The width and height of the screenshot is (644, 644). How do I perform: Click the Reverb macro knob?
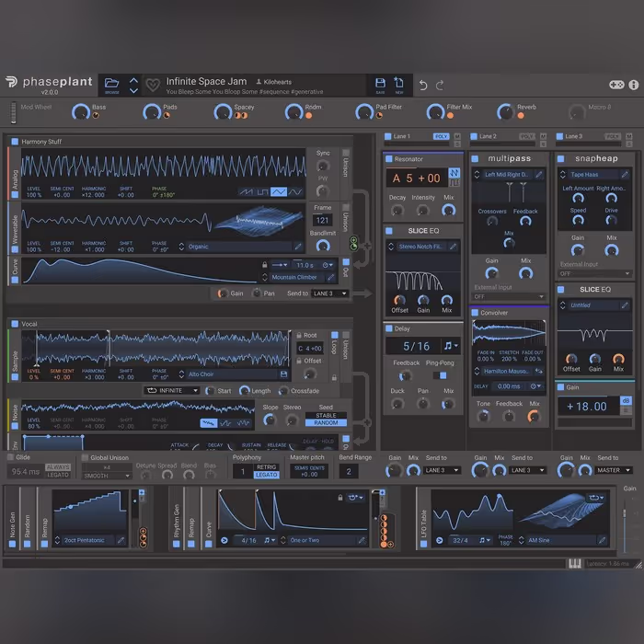point(504,112)
